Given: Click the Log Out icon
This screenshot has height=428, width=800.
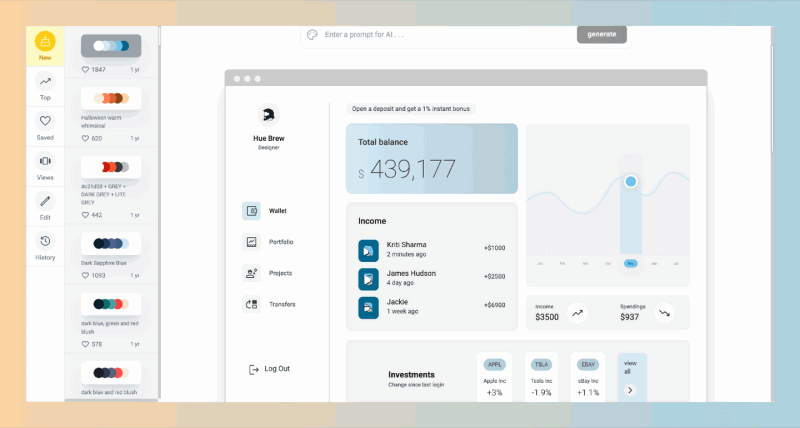Looking at the screenshot, I should (x=254, y=369).
